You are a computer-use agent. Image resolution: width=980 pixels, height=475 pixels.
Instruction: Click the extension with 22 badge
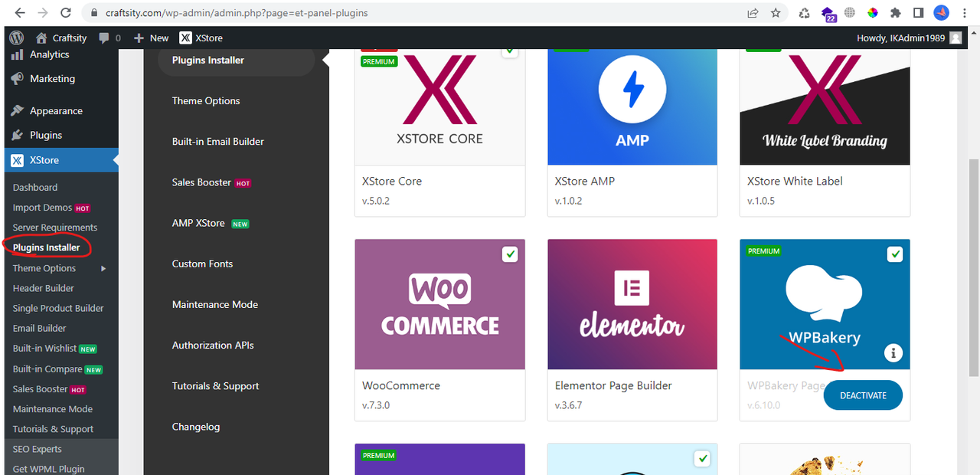[x=828, y=14]
